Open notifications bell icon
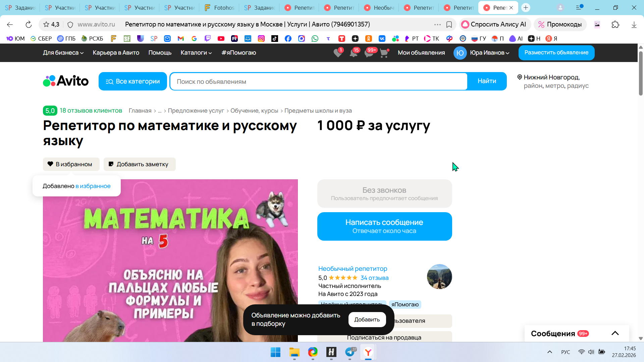The width and height of the screenshot is (644, 362). point(354,53)
